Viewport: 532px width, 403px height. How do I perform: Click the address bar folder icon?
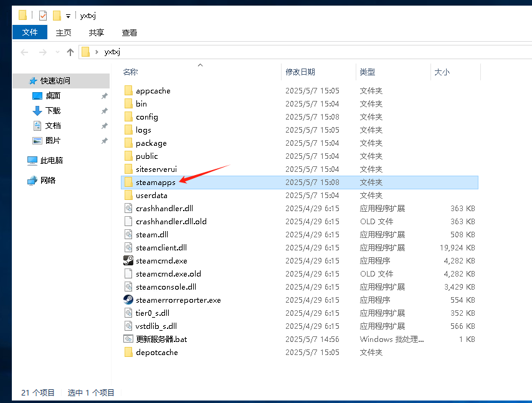point(86,52)
